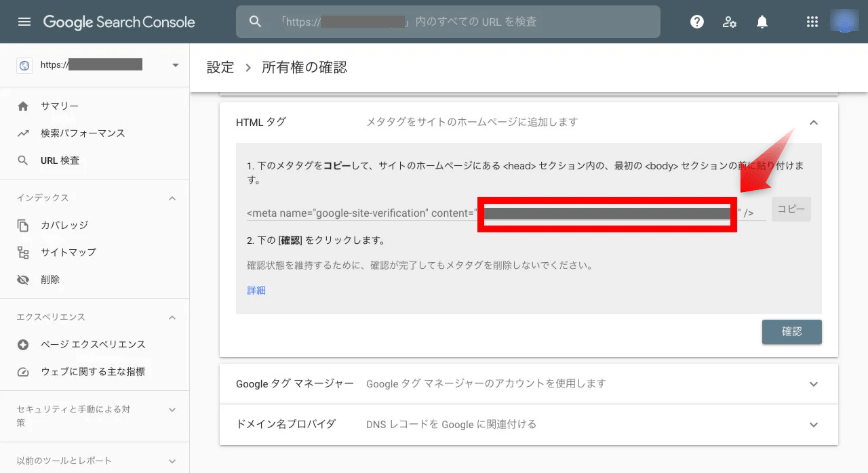This screenshot has width=868, height=473.
Task: Open the notifications bell
Action: (762, 22)
